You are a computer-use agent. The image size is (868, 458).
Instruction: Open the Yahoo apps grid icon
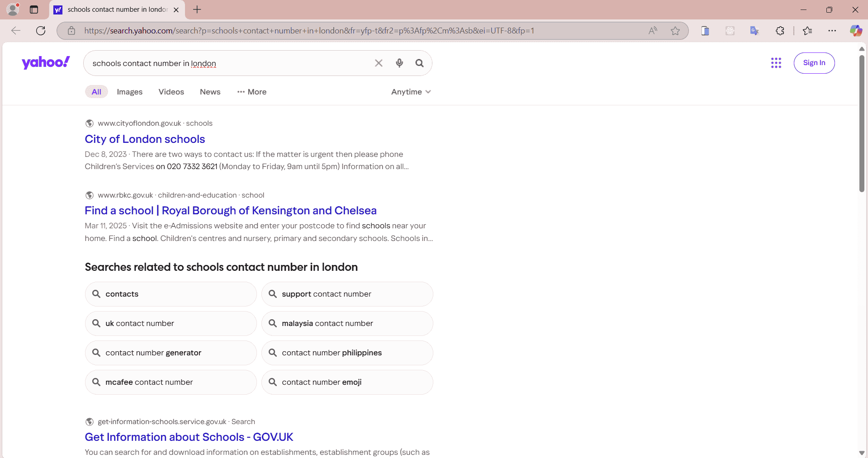(x=776, y=63)
